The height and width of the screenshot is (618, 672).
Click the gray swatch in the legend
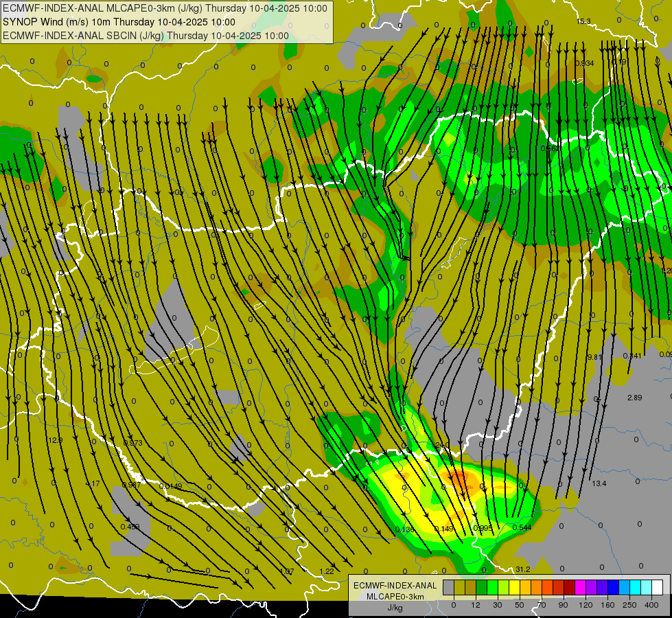click(448, 587)
